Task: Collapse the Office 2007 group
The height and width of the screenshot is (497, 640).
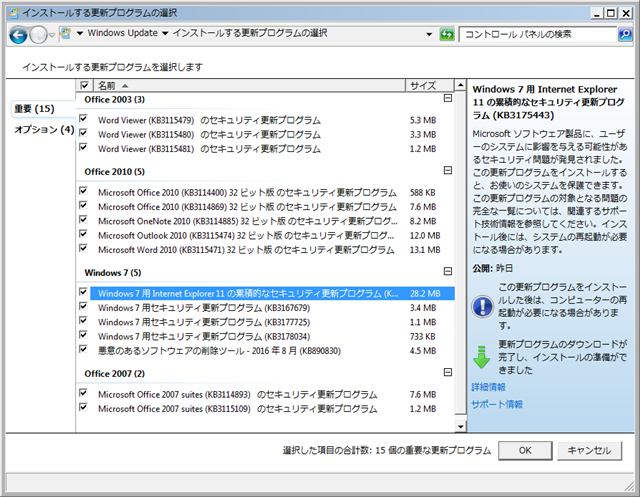Action: [448, 372]
